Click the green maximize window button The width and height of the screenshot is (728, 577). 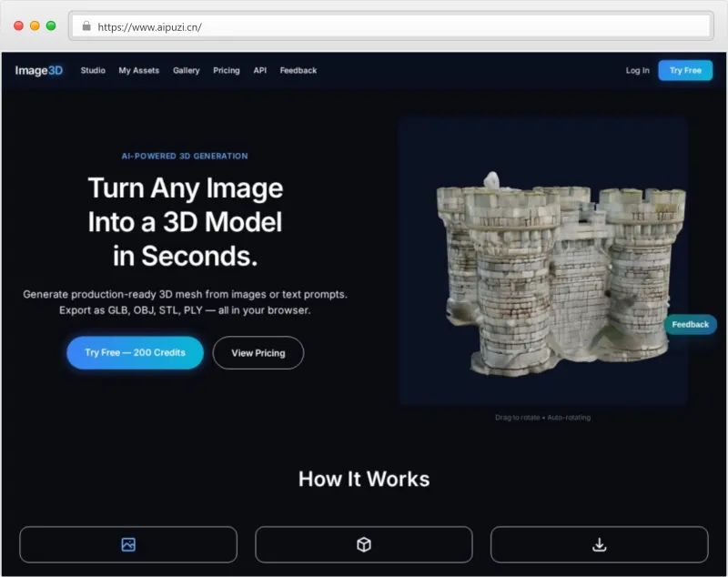[51, 25]
